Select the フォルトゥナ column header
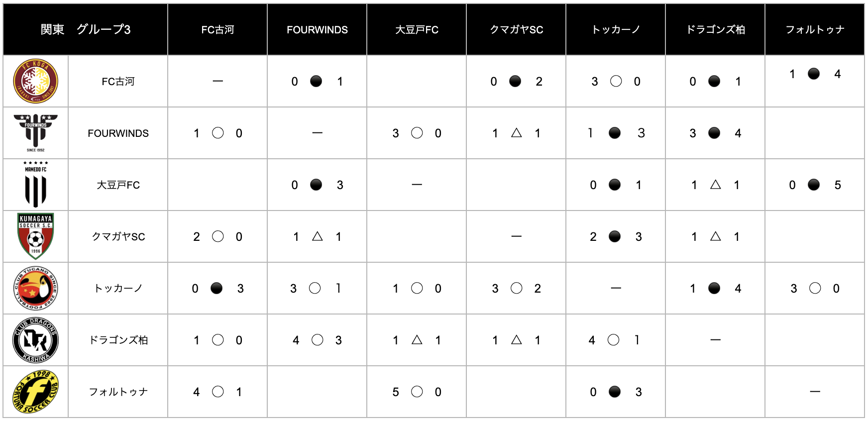Viewport: 868px width, 422px height. point(815,30)
